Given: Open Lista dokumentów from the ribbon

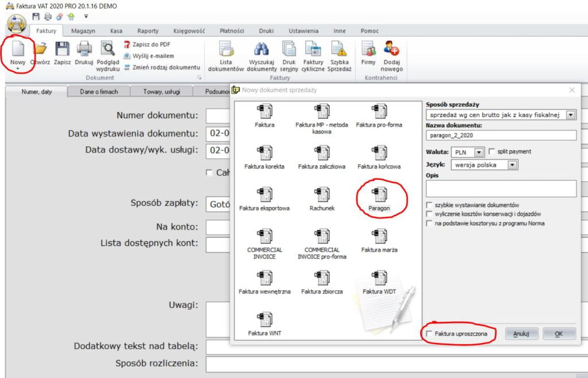Looking at the screenshot, I should pyautogui.click(x=226, y=50).
